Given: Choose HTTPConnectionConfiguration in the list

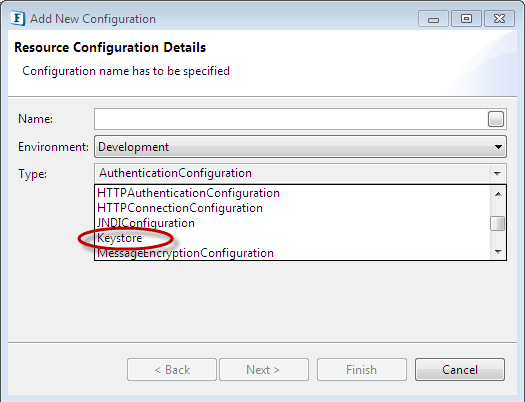Looking at the screenshot, I should click(x=180, y=208).
